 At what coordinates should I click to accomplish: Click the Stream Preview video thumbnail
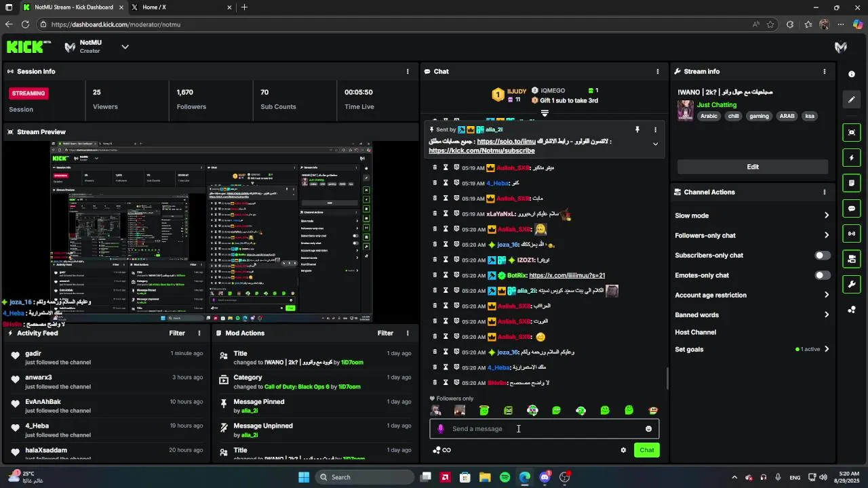212,232
